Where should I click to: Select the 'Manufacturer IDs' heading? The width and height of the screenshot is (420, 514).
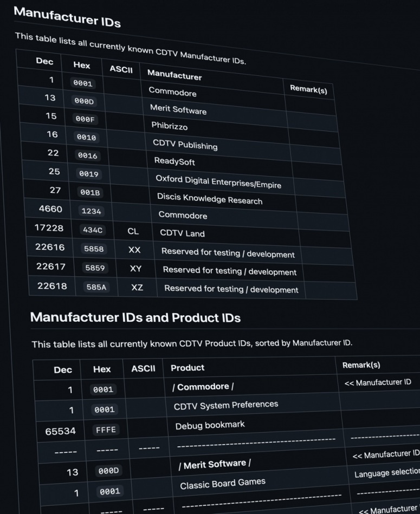pos(67,17)
